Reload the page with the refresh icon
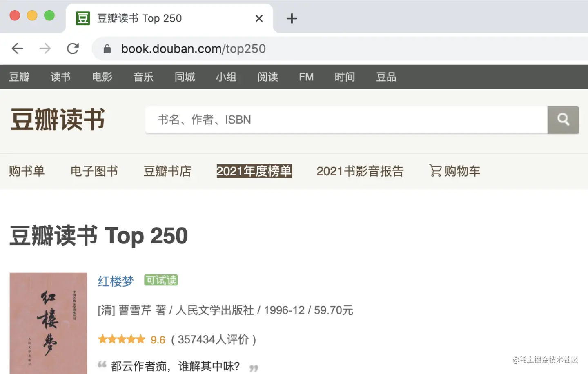The width and height of the screenshot is (588, 374). (x=73, y=49)
